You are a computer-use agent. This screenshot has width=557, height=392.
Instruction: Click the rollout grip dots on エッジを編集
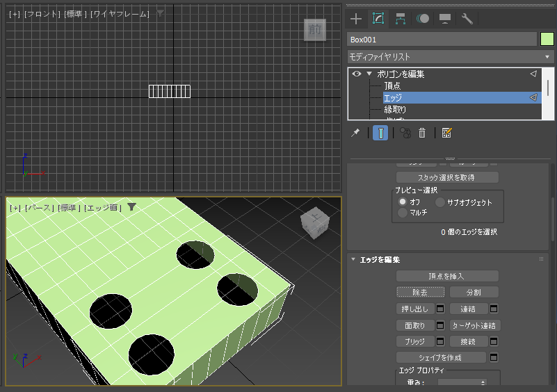click(542, 259)
